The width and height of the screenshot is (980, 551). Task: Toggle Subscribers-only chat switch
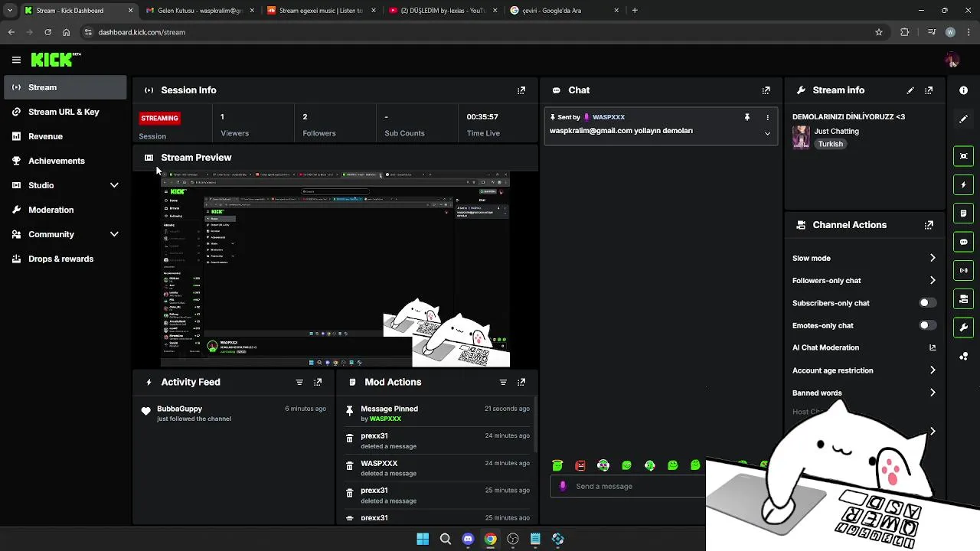(927, 303)
